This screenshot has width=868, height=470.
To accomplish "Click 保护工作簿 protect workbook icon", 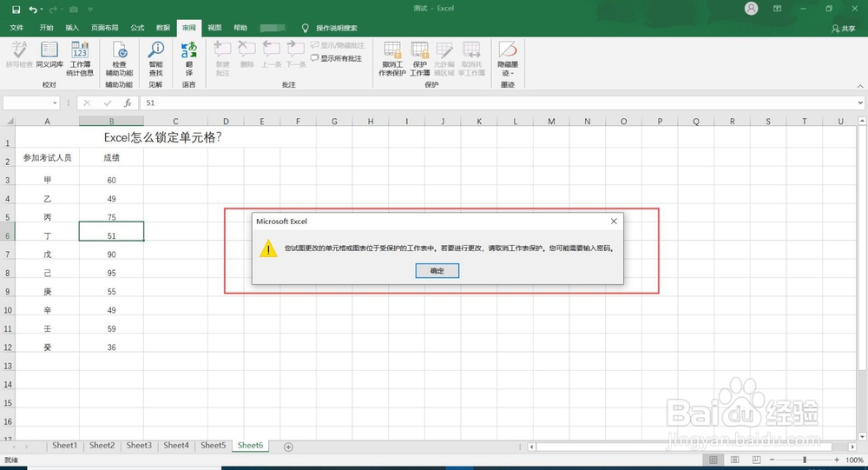I will click(419, 58).
